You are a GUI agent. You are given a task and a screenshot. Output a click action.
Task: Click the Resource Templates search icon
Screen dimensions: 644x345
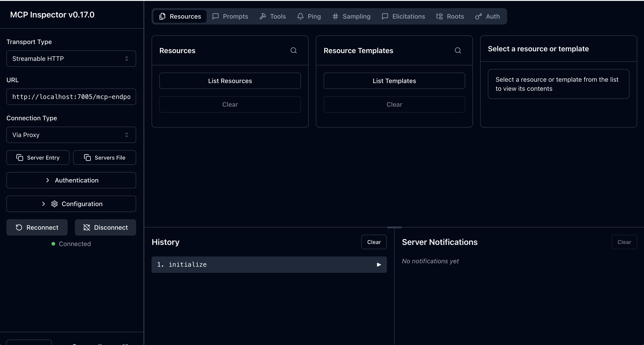[x=458, y=50]
